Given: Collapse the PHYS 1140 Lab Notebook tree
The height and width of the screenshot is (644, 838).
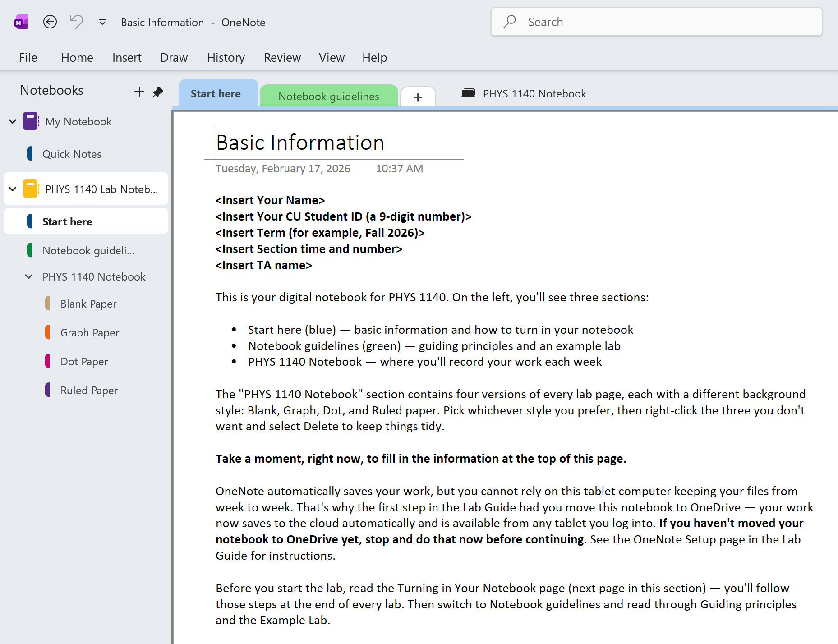Looking at the screenshot, I should (x=13, y=189).
